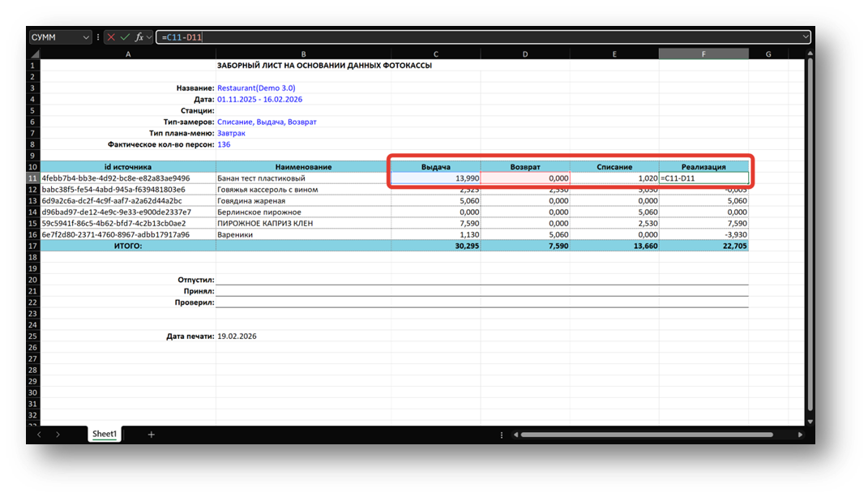The height and width of the screenshot is (497, 868).
Task: Select column B header
Action: (303, 54)
